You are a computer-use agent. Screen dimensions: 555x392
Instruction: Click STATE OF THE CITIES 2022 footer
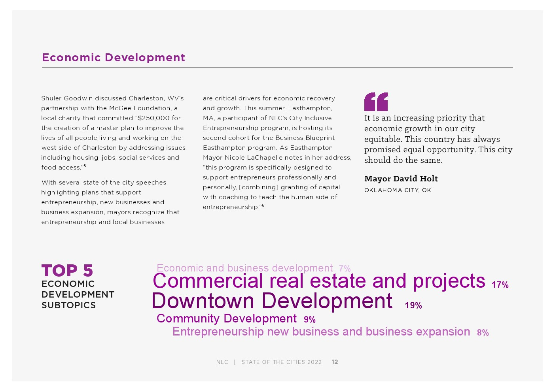tap(282, 362)
